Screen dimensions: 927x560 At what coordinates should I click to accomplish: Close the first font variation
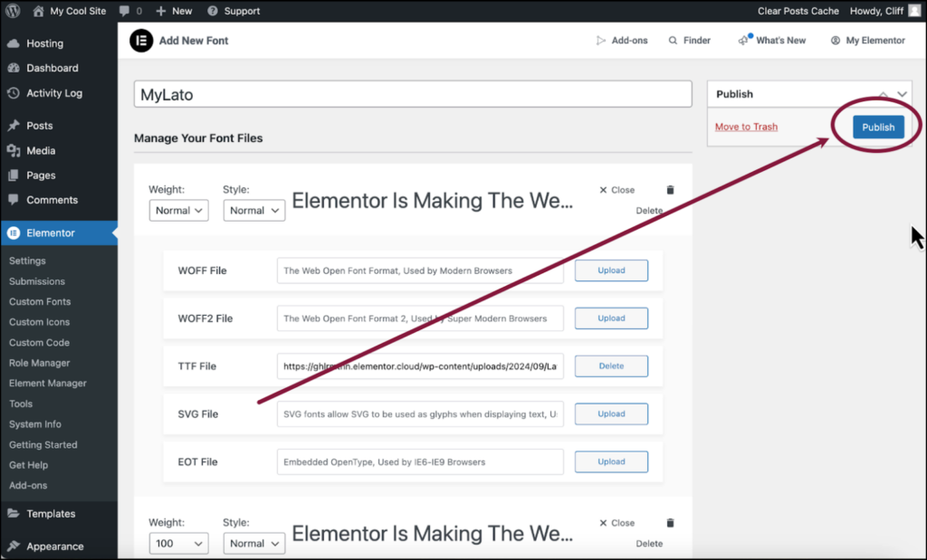616,190
